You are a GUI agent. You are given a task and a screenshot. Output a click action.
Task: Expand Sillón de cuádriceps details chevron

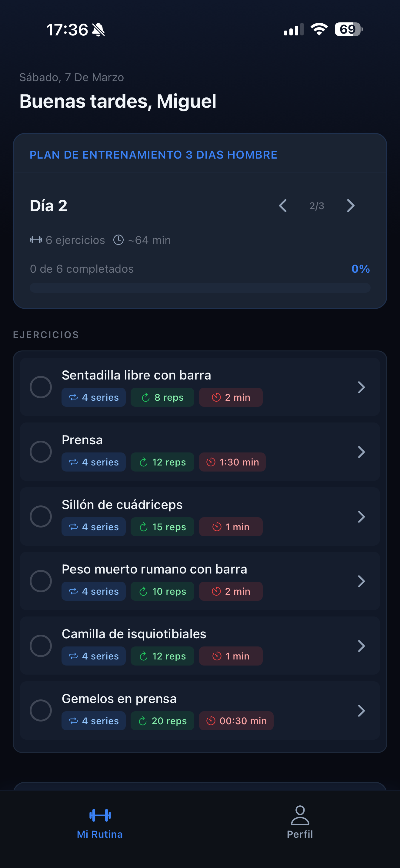[x=361, y=517]
